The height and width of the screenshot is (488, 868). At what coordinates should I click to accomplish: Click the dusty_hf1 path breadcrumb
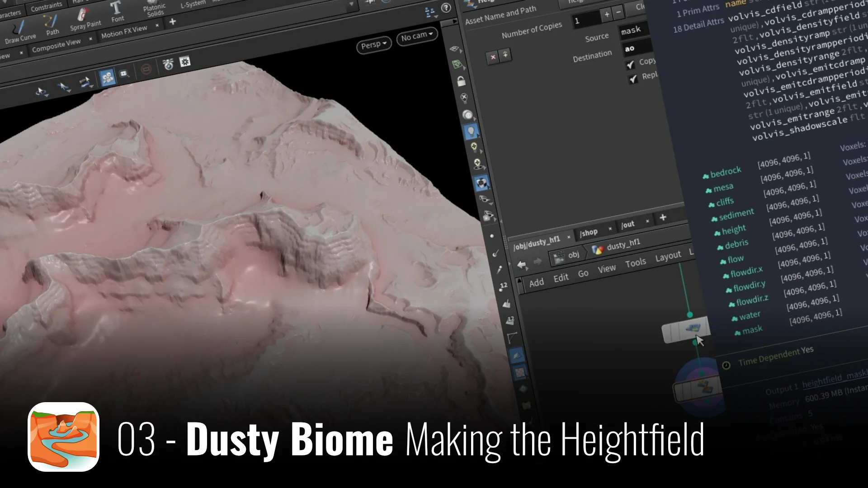(x=617, y=246)
